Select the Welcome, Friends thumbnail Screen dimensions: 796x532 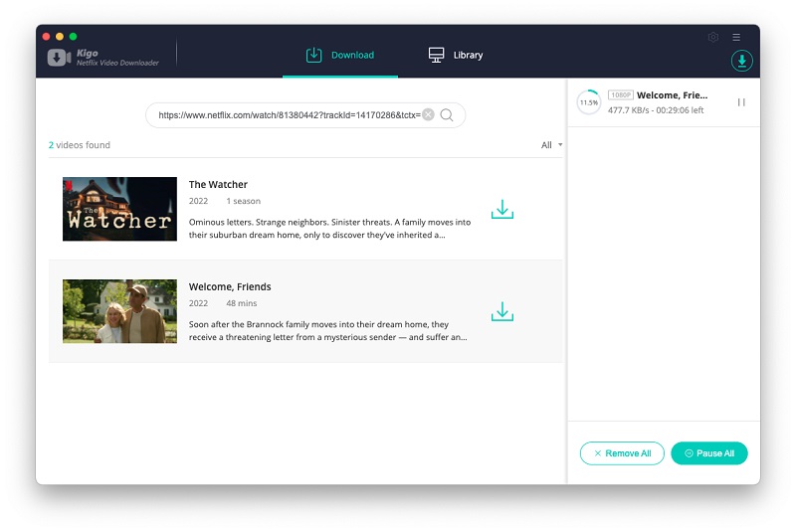119,311
